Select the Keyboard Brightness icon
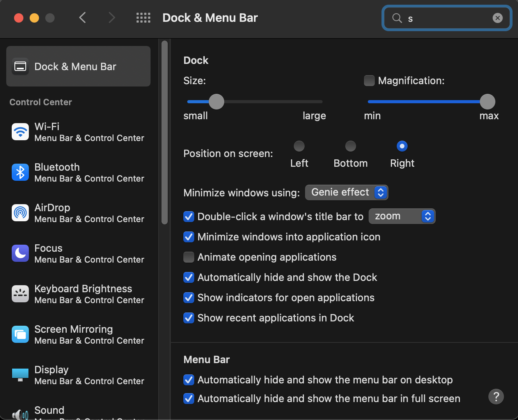Screen dimensions: 518x420 [x=20, y=294]
